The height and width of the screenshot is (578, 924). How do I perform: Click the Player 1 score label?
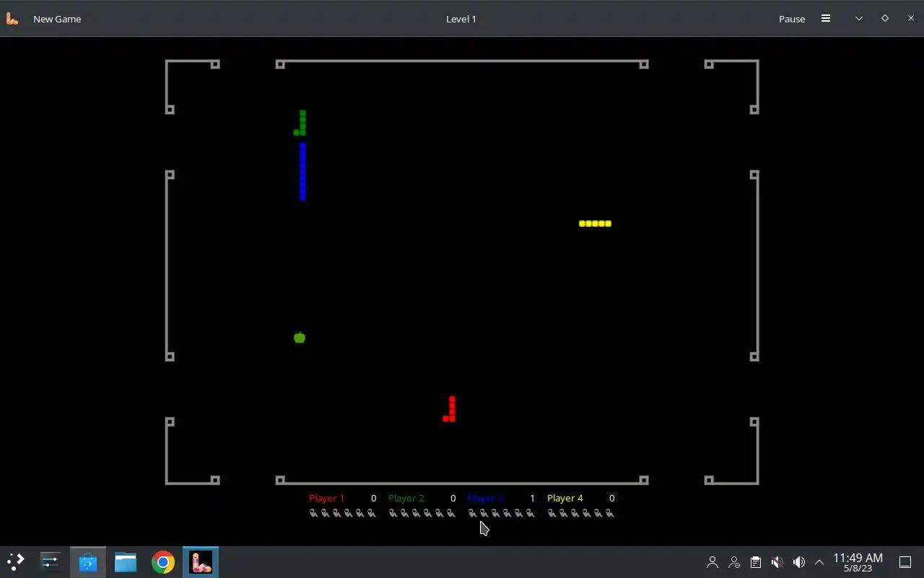(x=326, y=498)
